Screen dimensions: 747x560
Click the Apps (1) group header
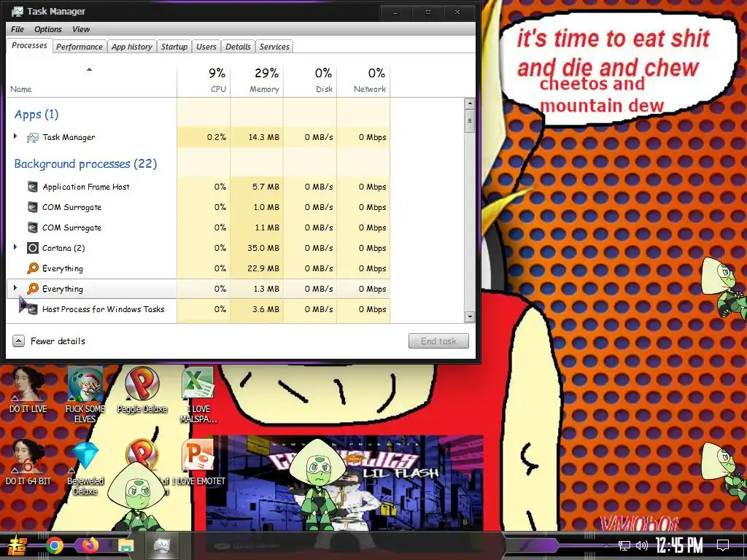click(x=36, y=114)
